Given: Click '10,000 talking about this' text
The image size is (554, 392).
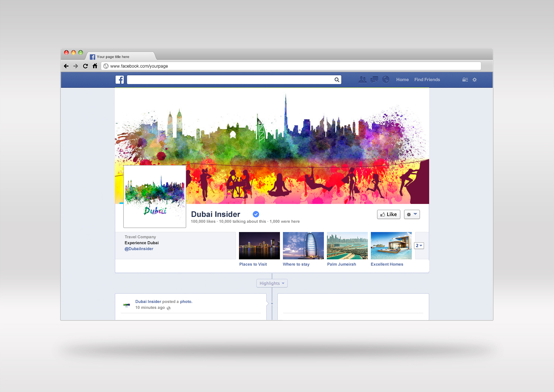Looking at the screenshot, I should pyautogui.click(x=242, y=222).
